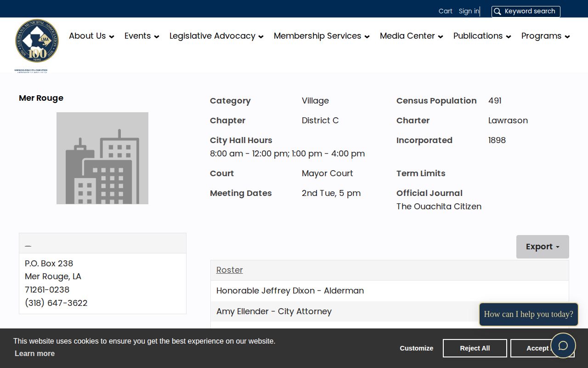The height and width of the screenshot is (368, 588).
Task: Click the Mer Rouge, LA address line
Action: click(53, 276)
